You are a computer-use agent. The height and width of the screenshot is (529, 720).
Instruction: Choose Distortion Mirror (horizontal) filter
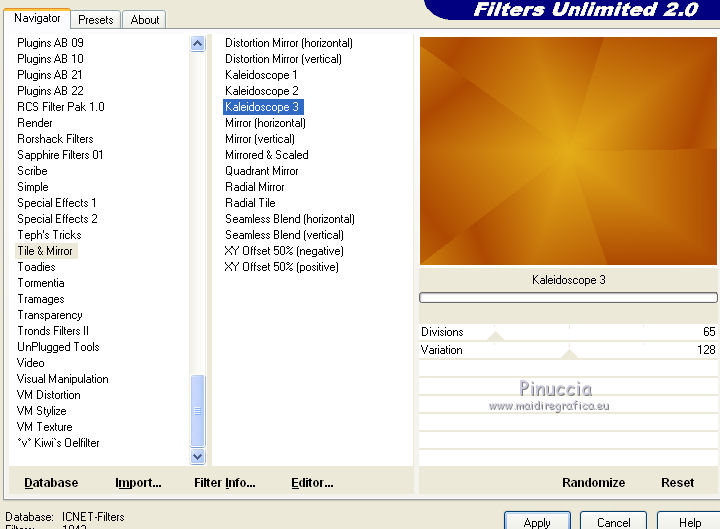(289, 43)
